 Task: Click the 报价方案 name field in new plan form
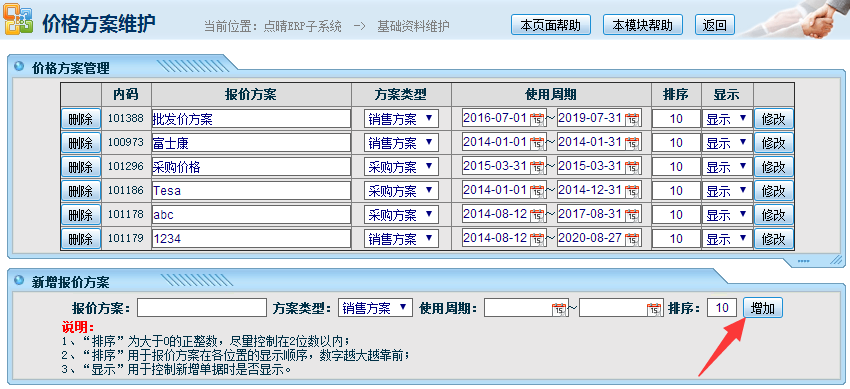202,308
